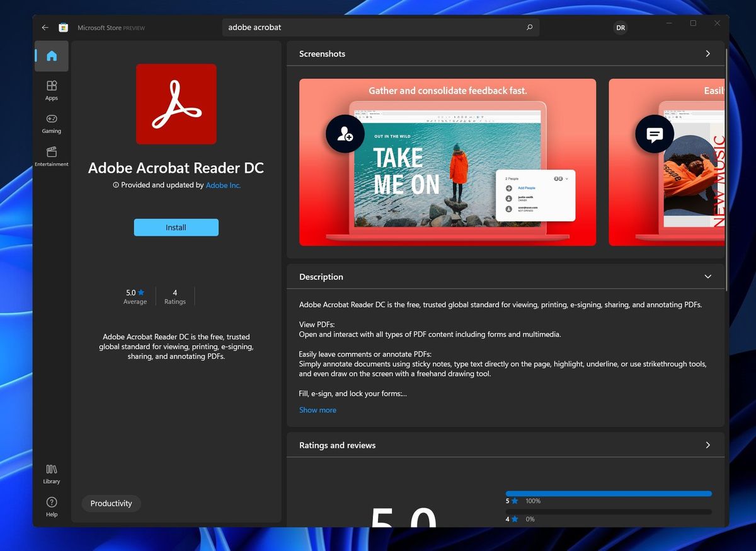The width and height of the screenshot is (756, 551).
Task: Install Adobe Acrobat Reader DC
Action: (x=176, y=228)
